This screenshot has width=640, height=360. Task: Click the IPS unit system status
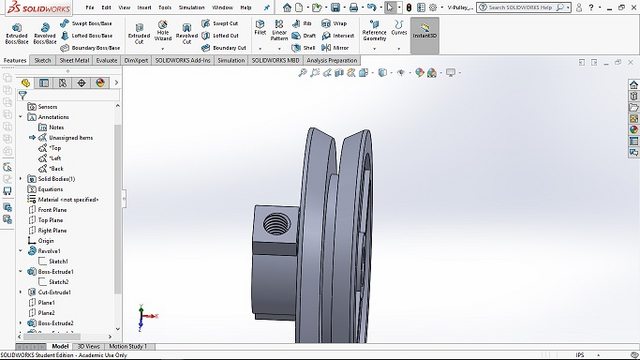(x=580, y=355)
